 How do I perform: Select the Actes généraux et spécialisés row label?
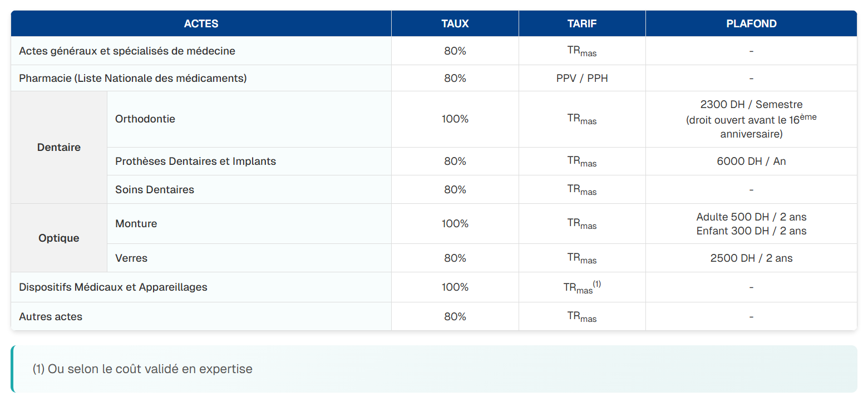tap(127, 51)
